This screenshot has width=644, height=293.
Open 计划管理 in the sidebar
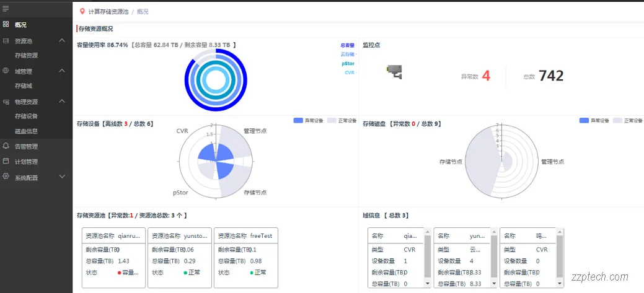point(26,162)
